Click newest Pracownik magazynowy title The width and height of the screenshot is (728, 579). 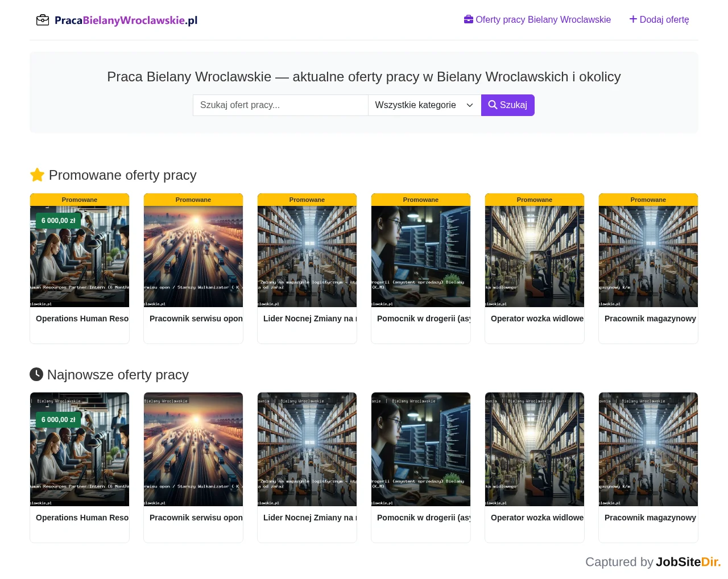[x=650, y=518]
